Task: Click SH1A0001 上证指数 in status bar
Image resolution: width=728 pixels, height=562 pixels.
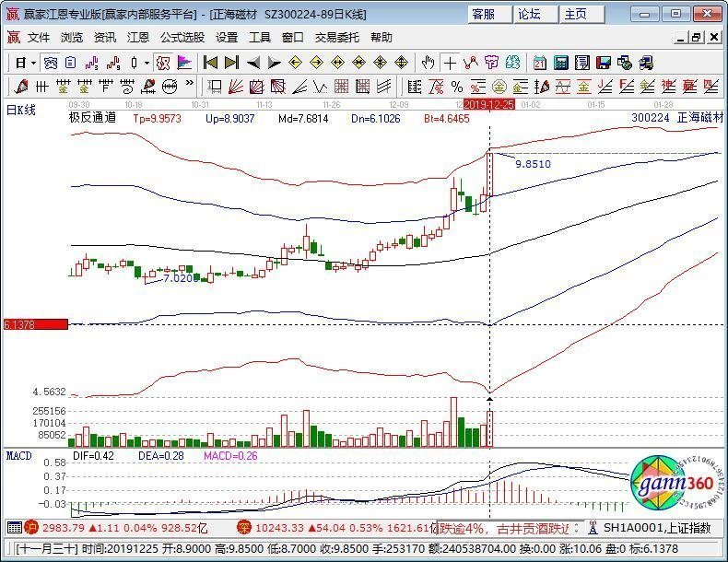Action: pos(656,528)
